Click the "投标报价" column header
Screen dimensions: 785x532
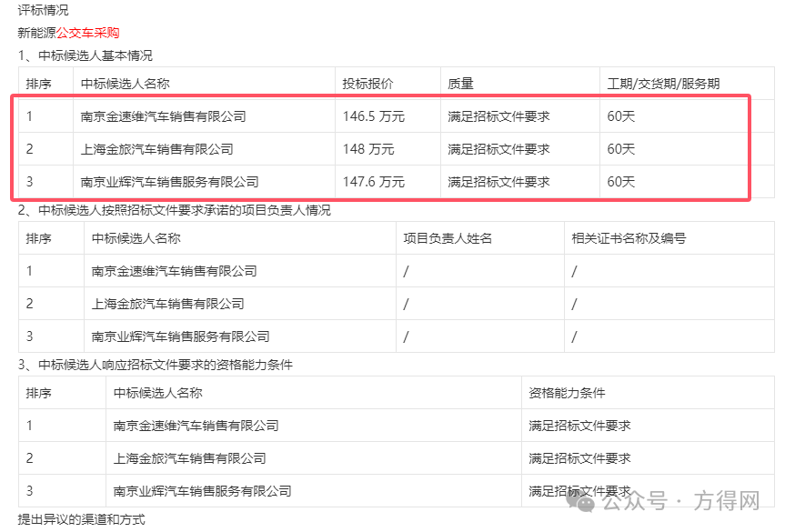[368, 84]
